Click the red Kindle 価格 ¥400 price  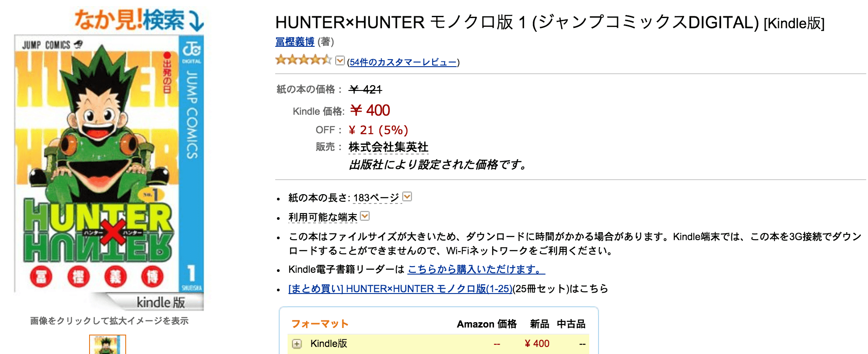pyautogui.click(x=370, y=110)
